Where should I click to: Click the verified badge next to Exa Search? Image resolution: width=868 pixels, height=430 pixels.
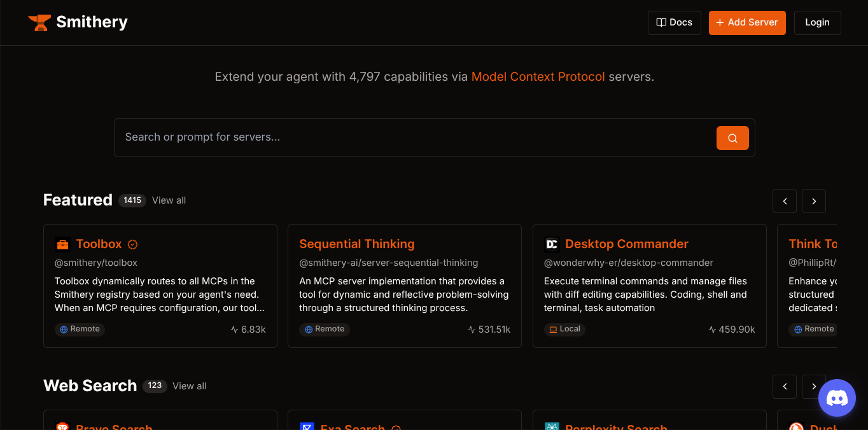396,429
